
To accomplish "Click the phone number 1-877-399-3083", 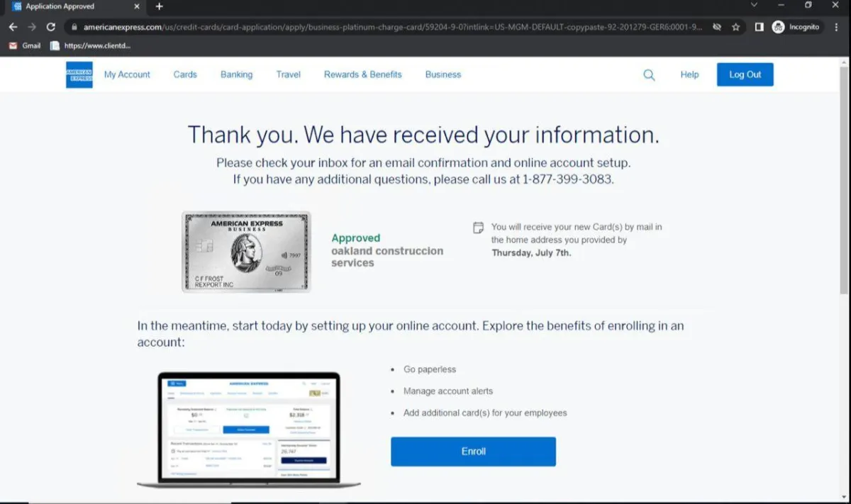I will click(567, 179).
